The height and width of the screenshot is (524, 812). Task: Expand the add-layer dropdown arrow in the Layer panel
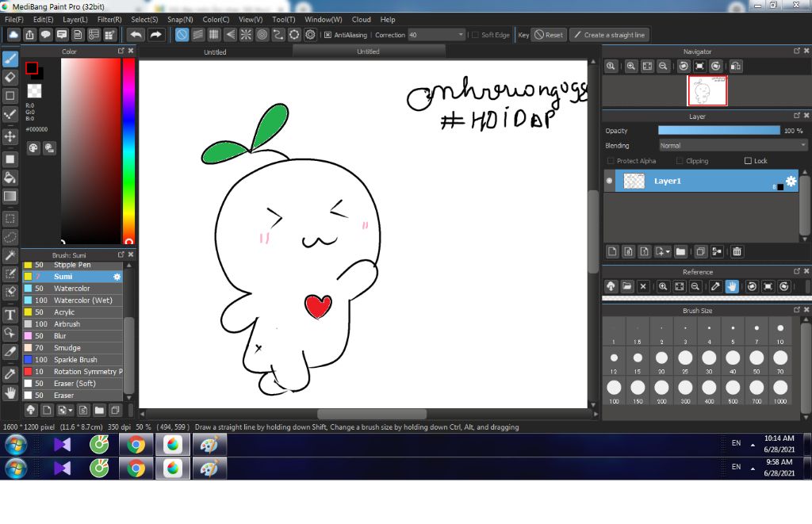(668, 251)
